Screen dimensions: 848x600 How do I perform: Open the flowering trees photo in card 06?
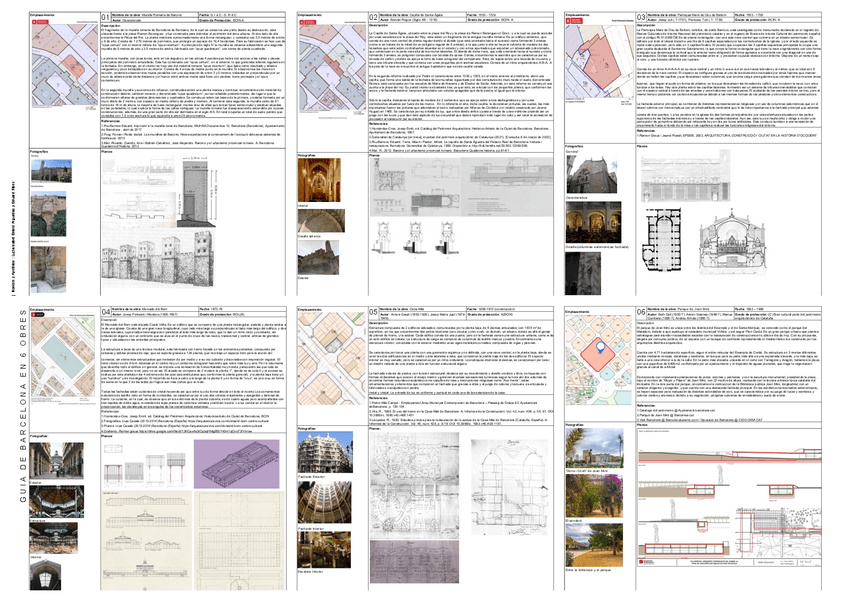point(594,496)
